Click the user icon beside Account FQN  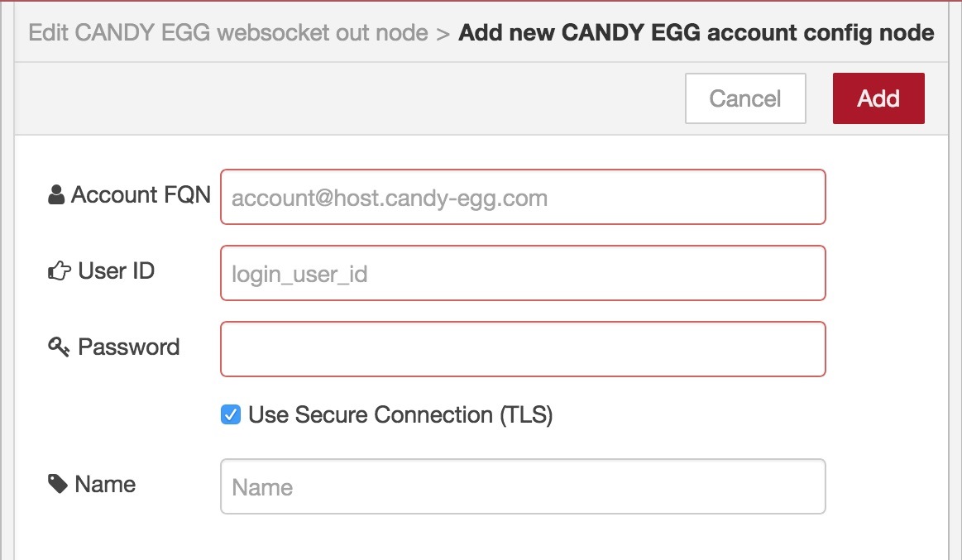56,194
